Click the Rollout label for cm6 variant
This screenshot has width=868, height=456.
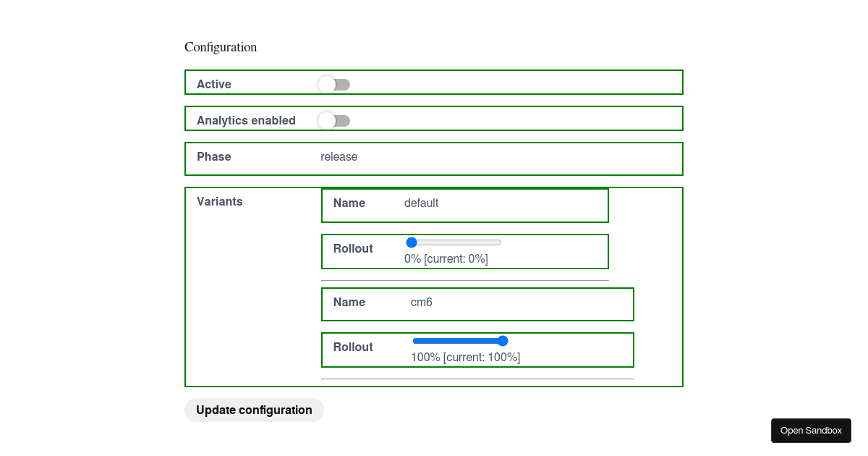click(353, 347)
